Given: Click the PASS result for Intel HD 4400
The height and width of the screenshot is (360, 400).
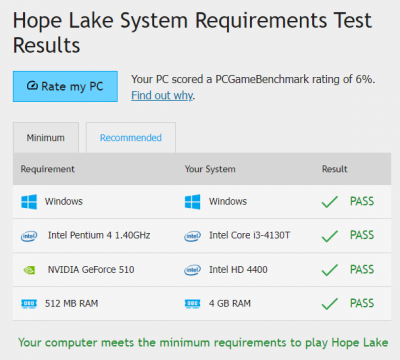Looking at the screenshot, I should pos(362,269).
